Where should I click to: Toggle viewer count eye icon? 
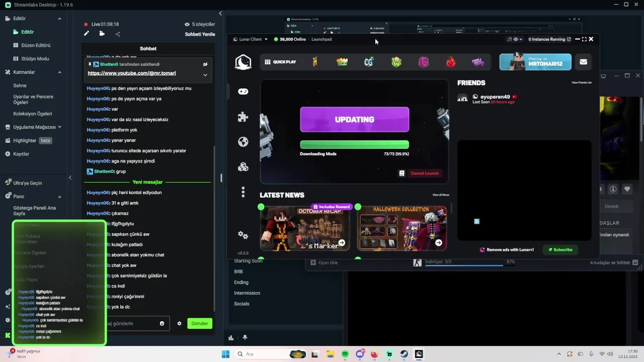coord(187,24)
